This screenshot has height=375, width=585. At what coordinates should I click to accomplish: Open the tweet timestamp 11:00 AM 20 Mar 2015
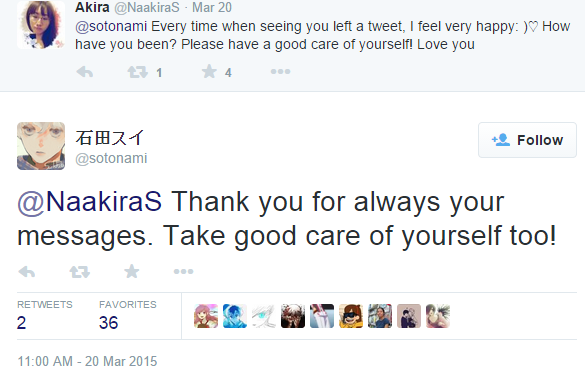[87, 361]
